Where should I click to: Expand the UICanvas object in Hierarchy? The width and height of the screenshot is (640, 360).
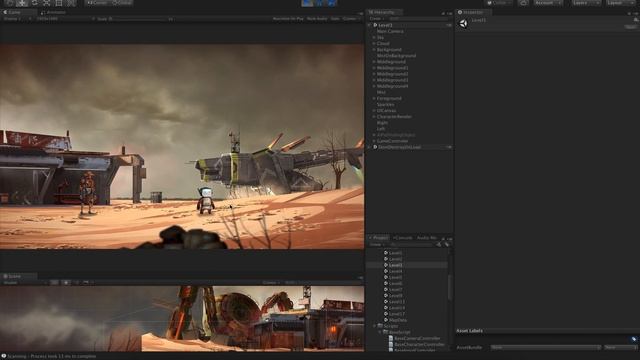373,111
